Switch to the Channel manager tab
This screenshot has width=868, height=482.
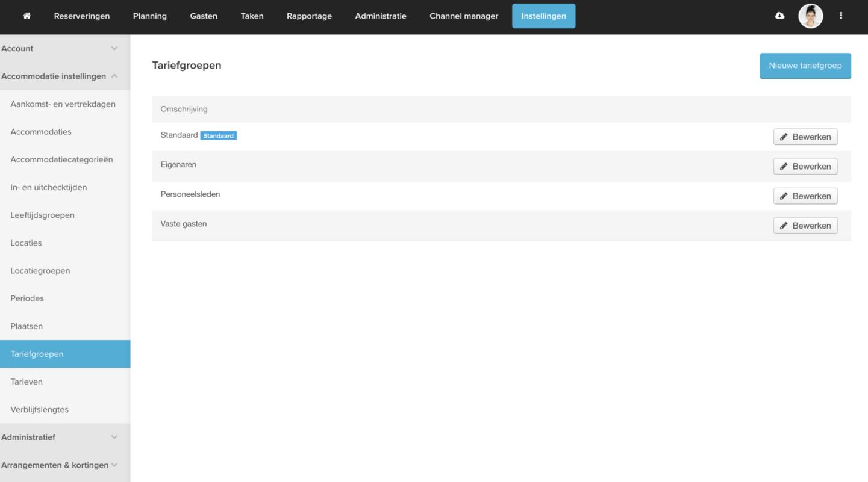pyautogui.click(x=463, y=16)
